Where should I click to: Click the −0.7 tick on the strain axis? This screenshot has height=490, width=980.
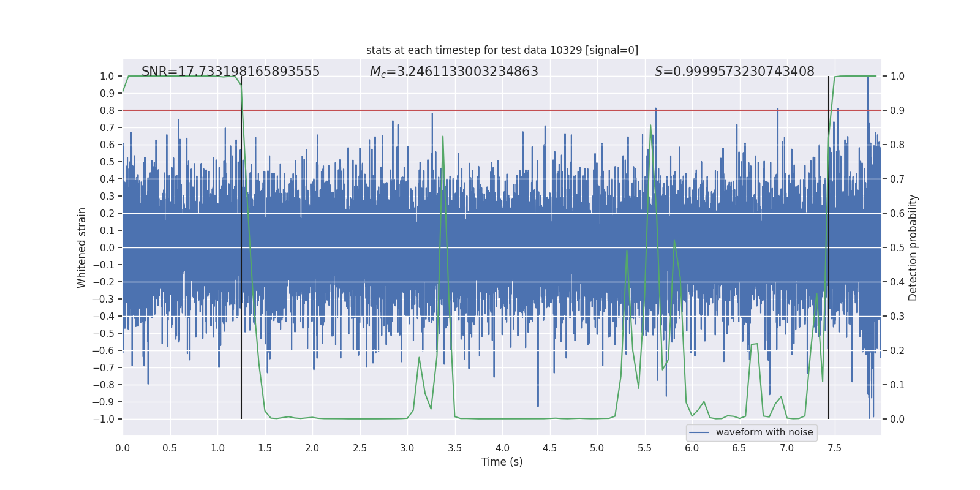coord(104,367)
